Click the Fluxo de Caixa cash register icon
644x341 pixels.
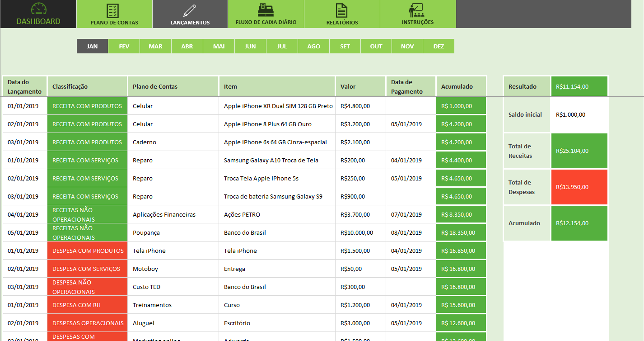266,10
